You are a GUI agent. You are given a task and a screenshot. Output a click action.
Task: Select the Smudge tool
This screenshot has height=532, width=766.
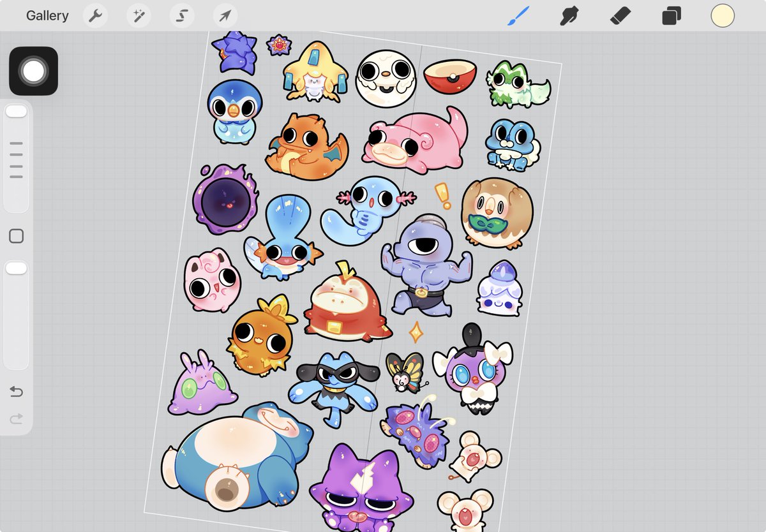568,15
